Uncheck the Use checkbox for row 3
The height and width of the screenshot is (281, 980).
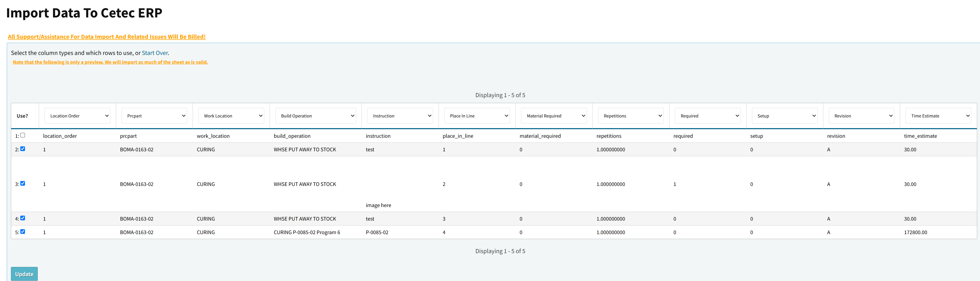point(22,184)
